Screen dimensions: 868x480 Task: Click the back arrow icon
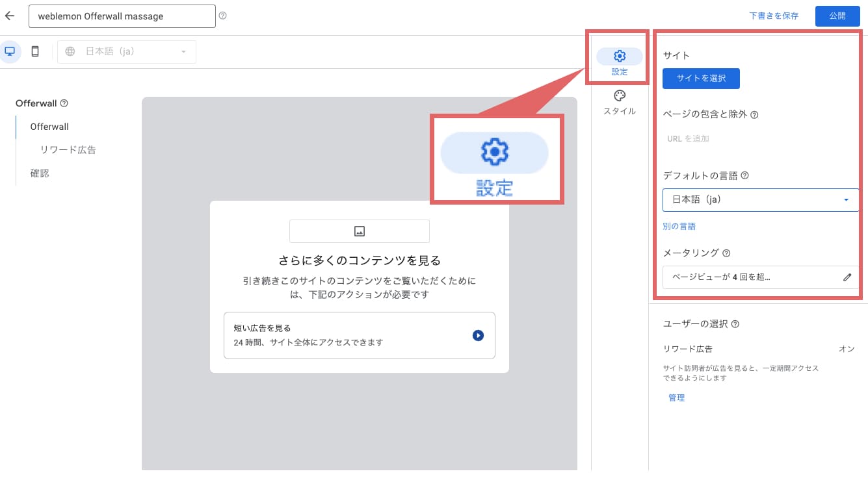9,16
